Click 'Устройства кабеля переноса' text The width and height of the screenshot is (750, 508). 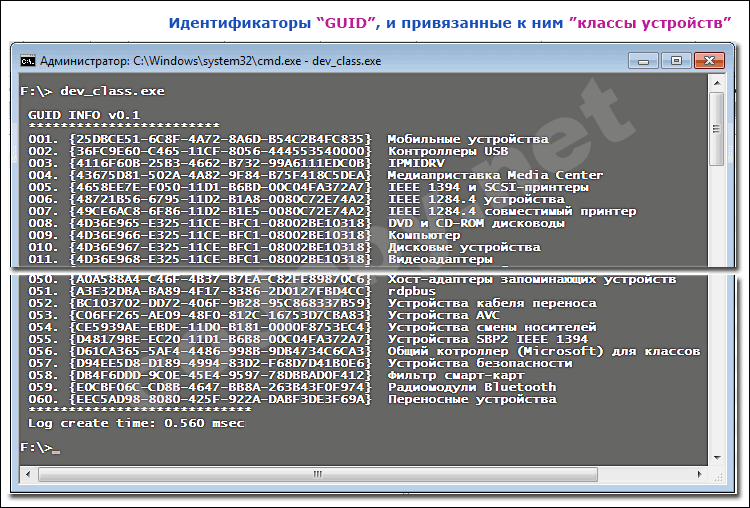(492, 303)
